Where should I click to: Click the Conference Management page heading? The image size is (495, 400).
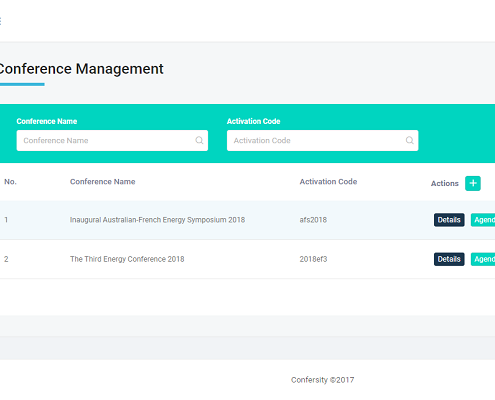click(82, 69)
